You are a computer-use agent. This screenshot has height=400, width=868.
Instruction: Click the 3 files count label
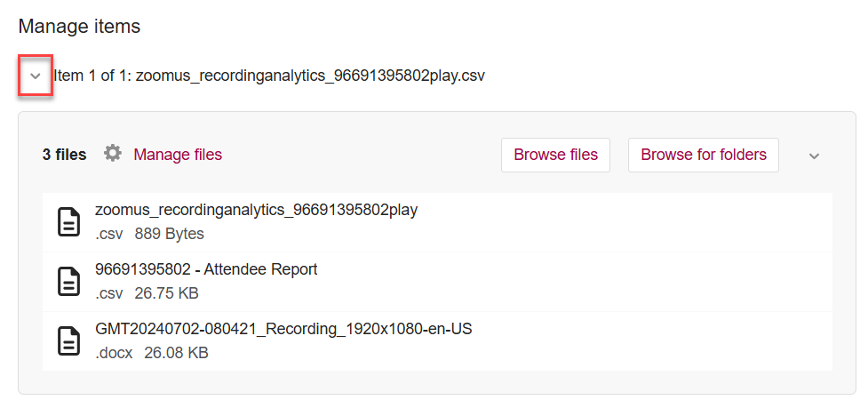[64, 155]
